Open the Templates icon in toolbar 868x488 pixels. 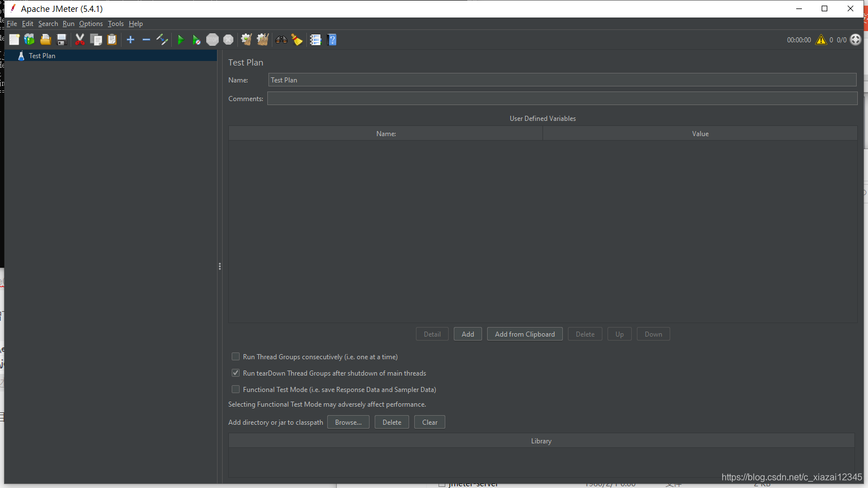pyautogui.click(x=29, y=40)
